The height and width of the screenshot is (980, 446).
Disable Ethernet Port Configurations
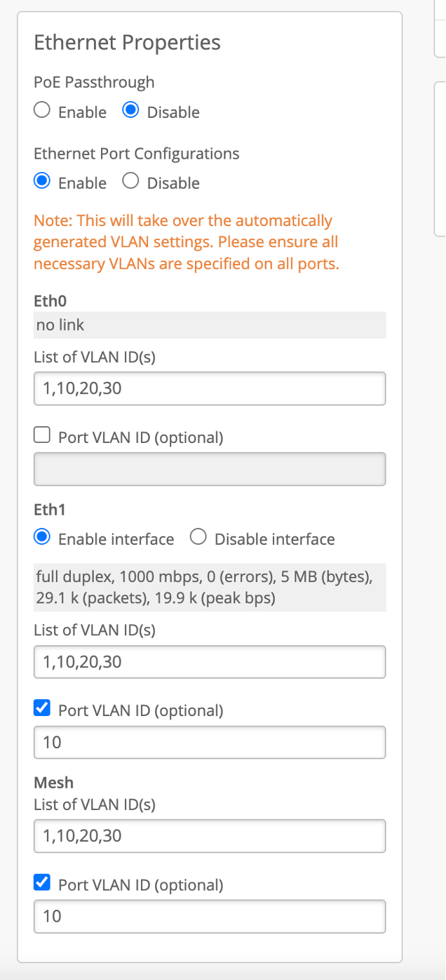pos(130,182)
